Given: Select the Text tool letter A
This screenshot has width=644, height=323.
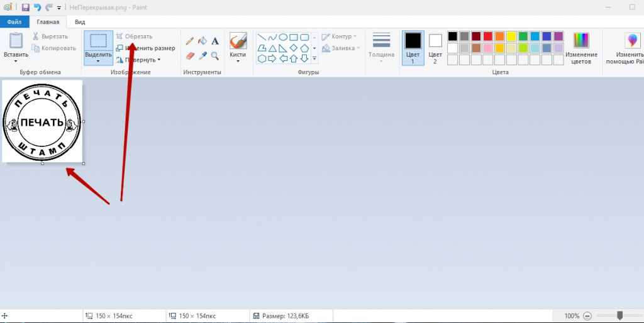Looking at the screenshot, I should pos(215,41).
